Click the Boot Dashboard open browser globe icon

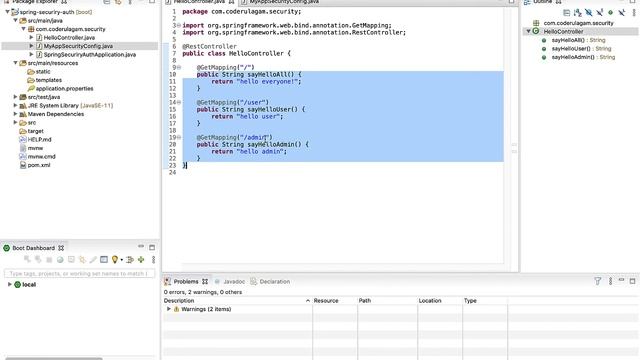[60, 260]
